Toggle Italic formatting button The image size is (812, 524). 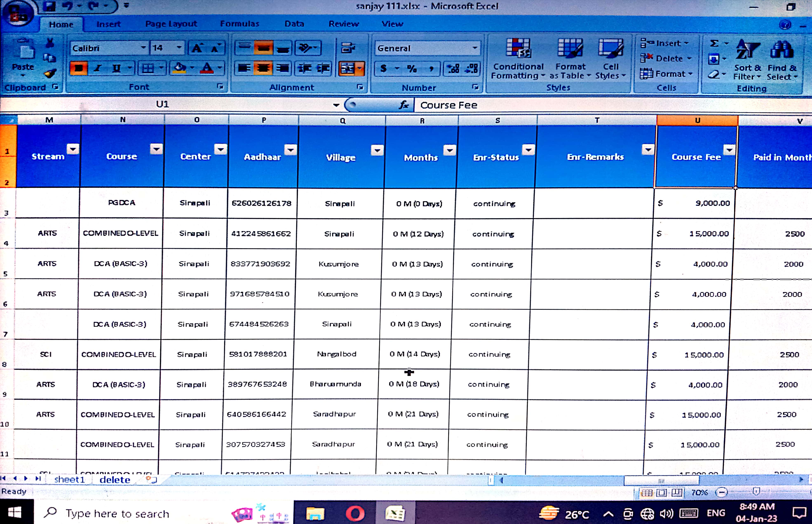tap(98, 68)
